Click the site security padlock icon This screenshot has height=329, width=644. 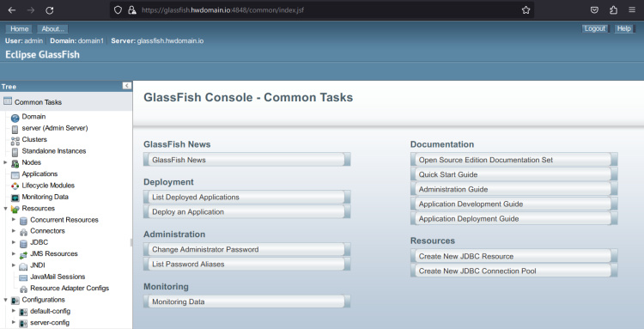point(132,10)
